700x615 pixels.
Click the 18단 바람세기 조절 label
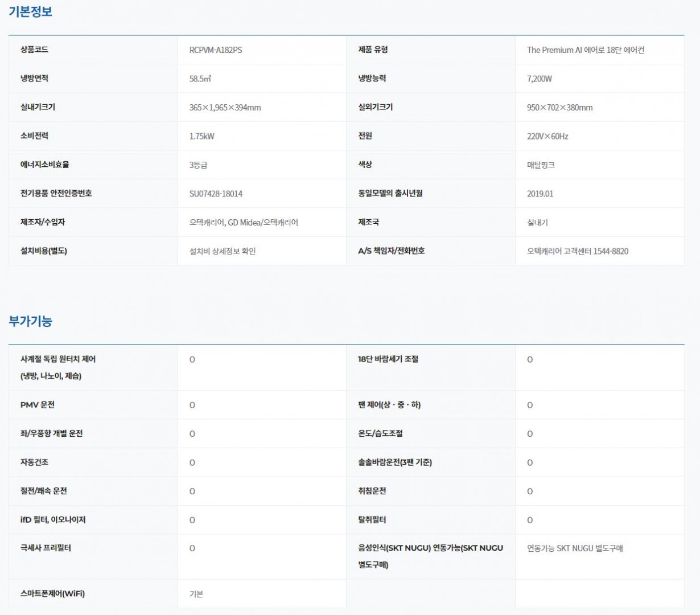coord(388,359)
